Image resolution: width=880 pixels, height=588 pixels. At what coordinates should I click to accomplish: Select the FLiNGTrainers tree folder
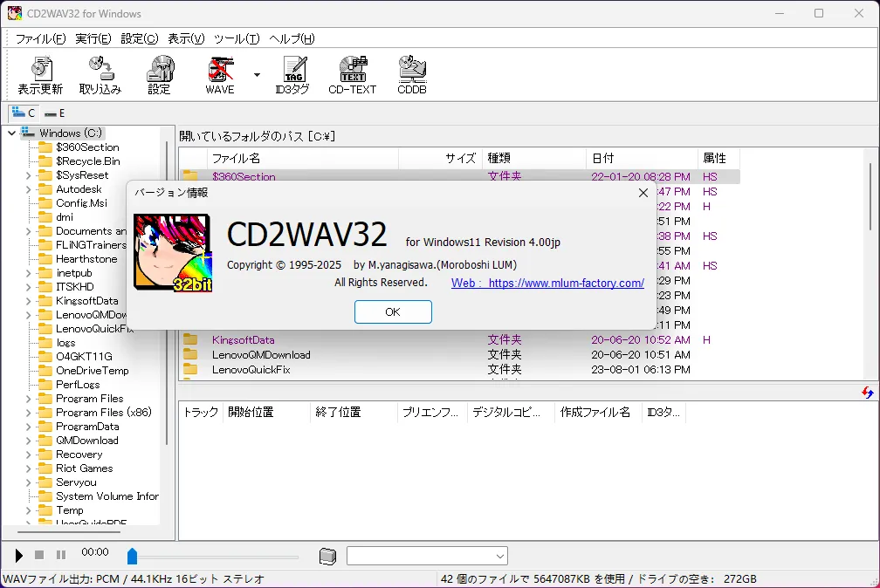click(91, 245)
